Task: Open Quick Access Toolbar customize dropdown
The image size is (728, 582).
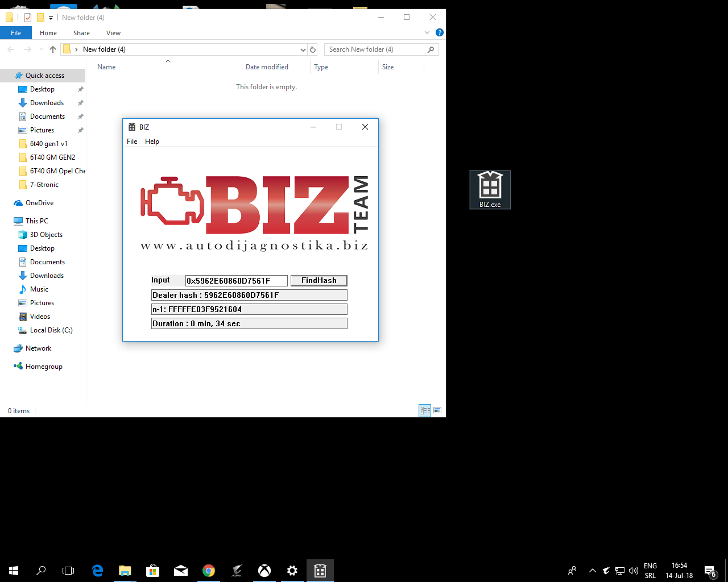Action: click(x=51, y=18)
